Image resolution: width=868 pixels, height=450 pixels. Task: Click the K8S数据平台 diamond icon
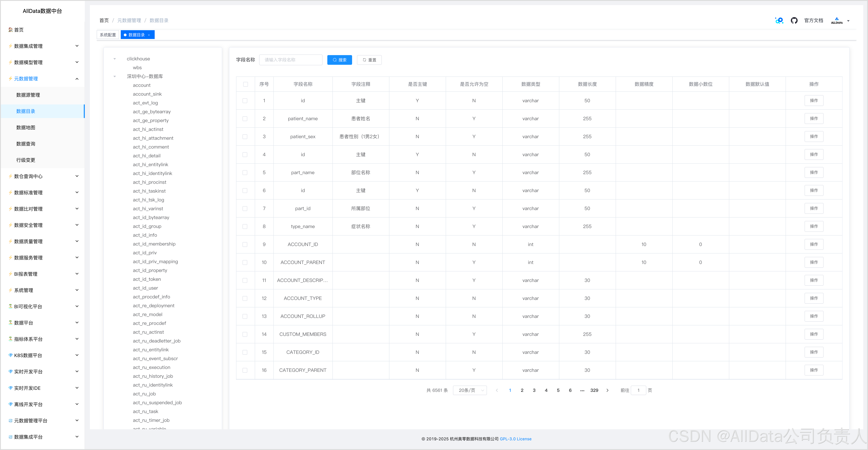(11, 355)
